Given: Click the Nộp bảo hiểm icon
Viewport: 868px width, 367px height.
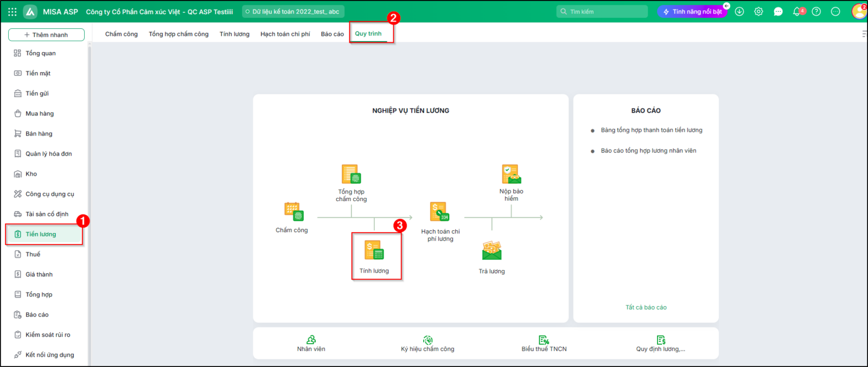Looking at the screenshot, I should tap(512, 174).
